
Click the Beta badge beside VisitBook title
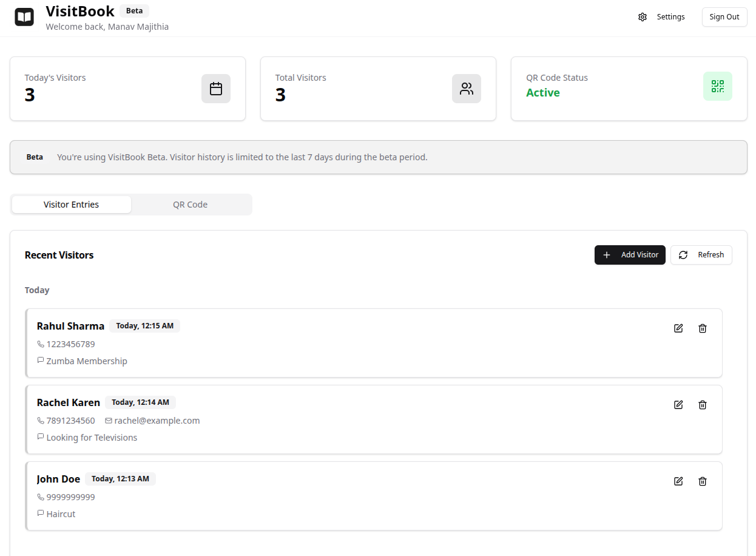(134, 11)
